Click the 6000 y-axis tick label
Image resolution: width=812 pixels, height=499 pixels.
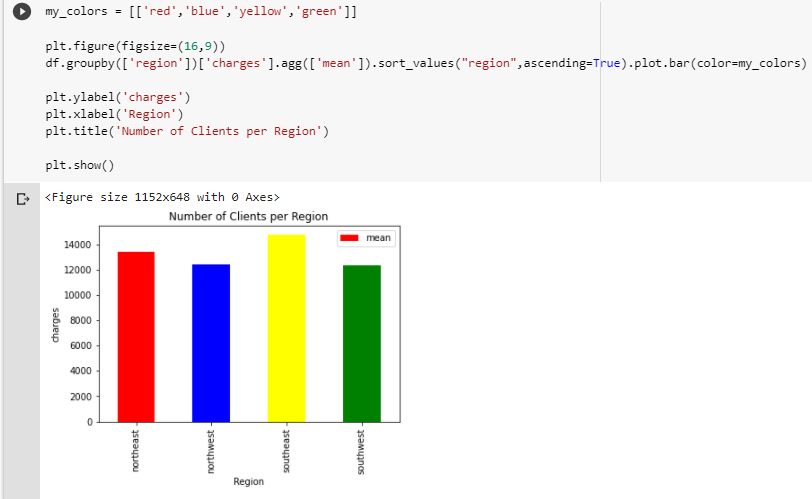coord(80,346)
